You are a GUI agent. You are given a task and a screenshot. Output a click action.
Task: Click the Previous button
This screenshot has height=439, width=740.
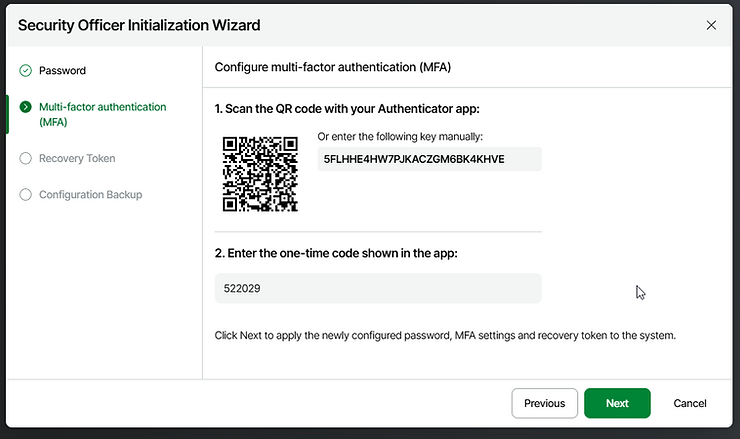544,403
